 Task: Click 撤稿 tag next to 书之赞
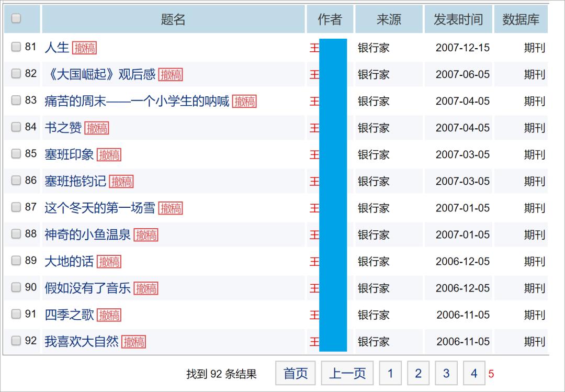pos(97,128)
